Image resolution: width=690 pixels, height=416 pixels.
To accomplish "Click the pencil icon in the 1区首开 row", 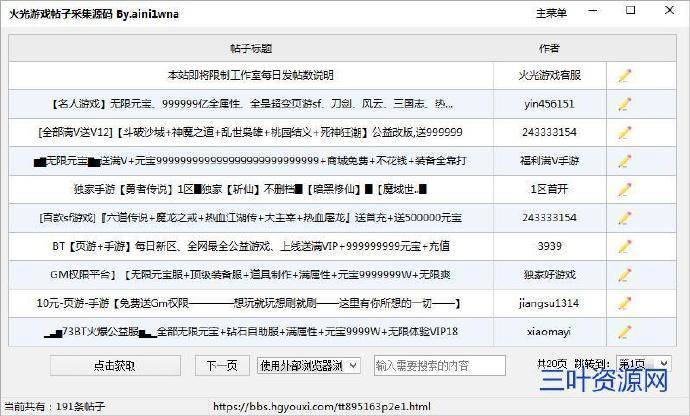I will pos(624,190).
